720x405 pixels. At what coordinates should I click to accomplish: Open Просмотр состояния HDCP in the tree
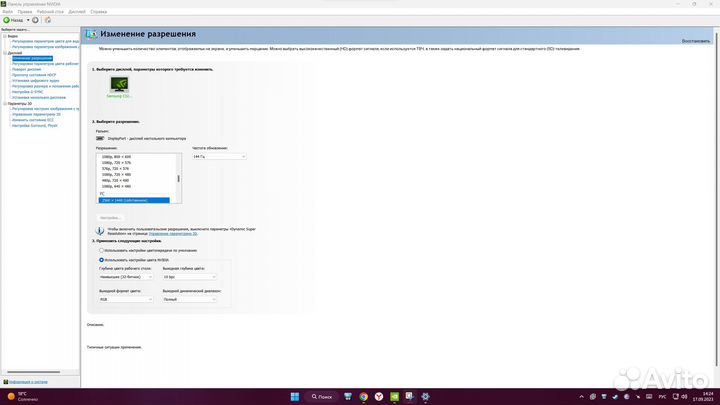pos(34,75)
